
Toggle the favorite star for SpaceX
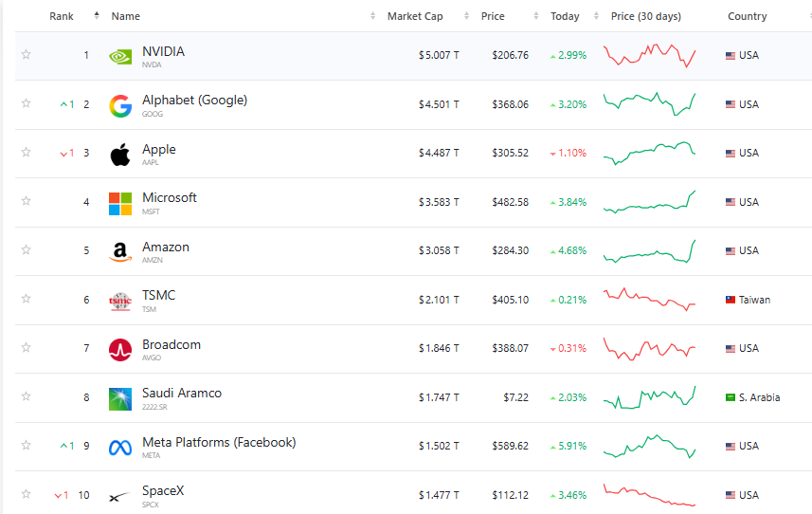[26, 494]
